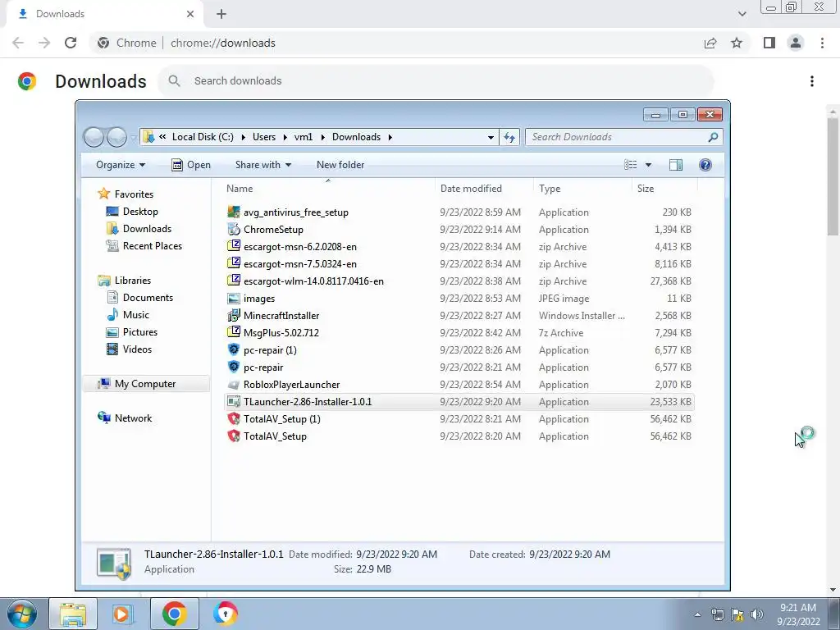
Task: Click the Chrome taskbar icon
Action: pyautogui.click(x=174, y=614)
